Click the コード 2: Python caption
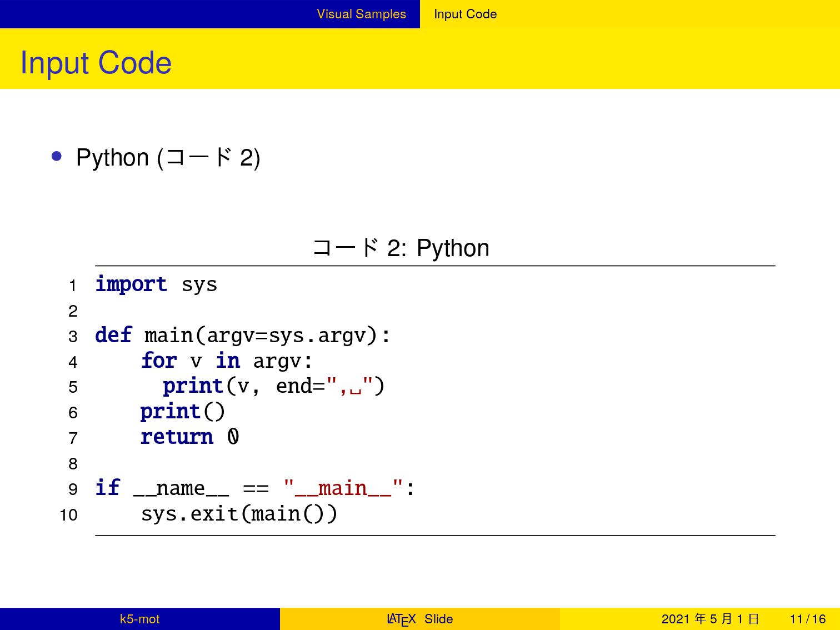840x630 pixels. point(401,248)
